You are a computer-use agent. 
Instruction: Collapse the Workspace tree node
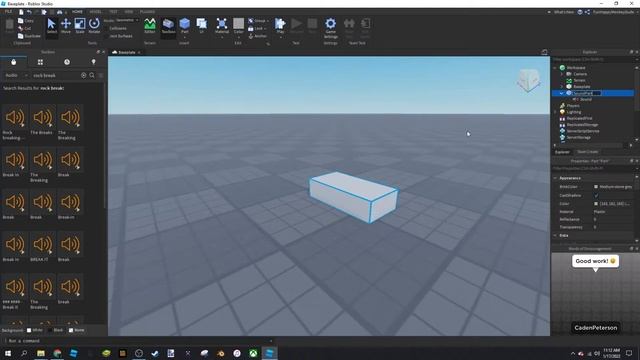pos(555,68)
